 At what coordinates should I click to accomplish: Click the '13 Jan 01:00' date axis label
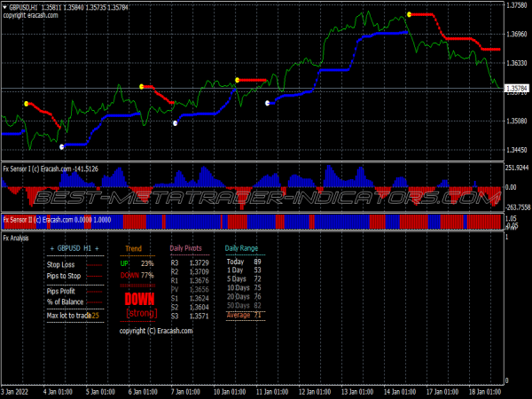(x=357, y=392)
